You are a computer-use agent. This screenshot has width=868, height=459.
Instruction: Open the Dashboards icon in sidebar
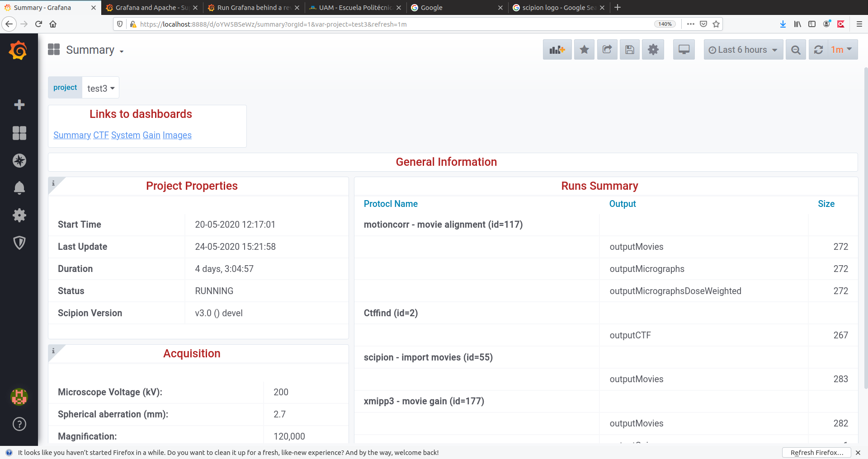click(x=19, y=133)
